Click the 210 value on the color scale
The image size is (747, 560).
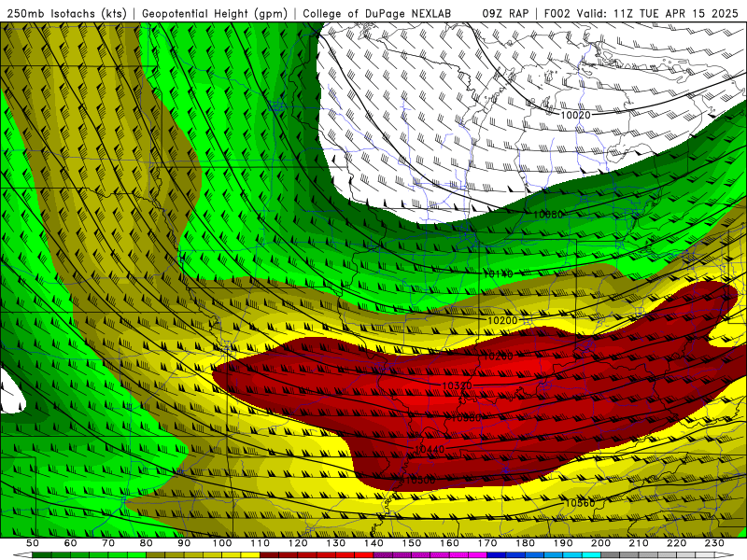639,543
